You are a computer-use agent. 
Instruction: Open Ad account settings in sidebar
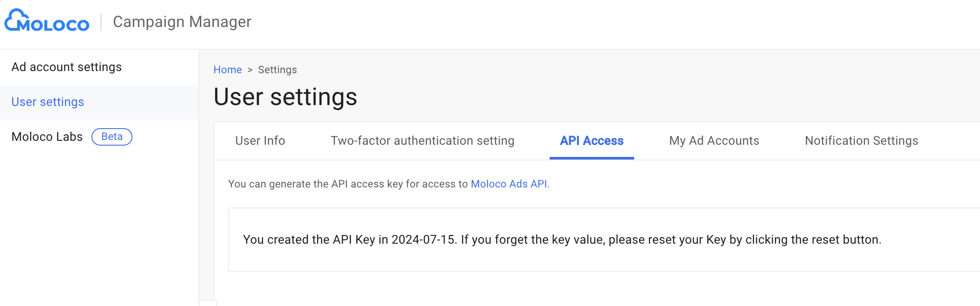coord(67,67)
